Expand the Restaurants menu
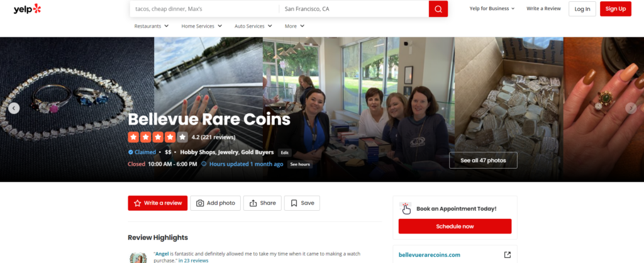This screenshot has width=644, height=263. tap(151, 26)
